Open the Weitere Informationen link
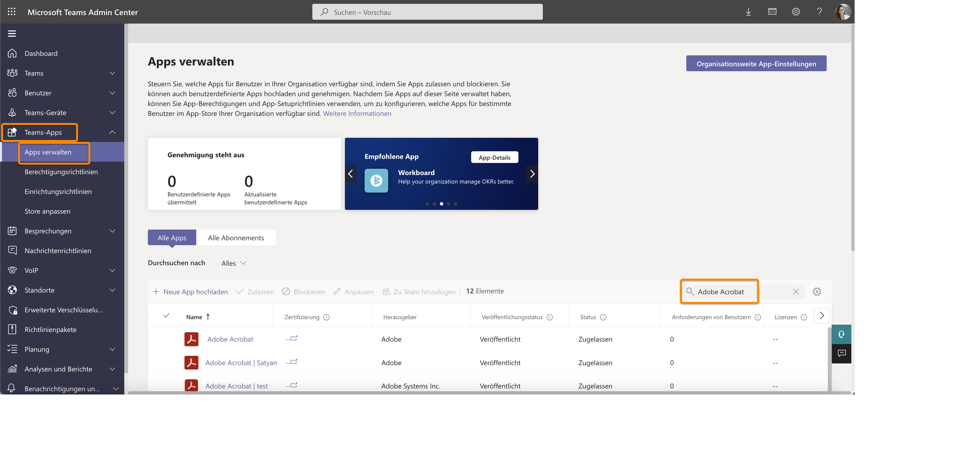The width and height of the screenshot is (980, 469). (x=357, y=113)
